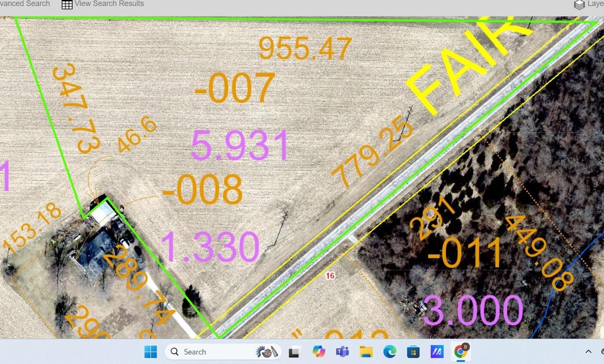Expand the system tray hidden icons chevron
This screenshot has height=364, width=604.
click(x=588, y=352)
